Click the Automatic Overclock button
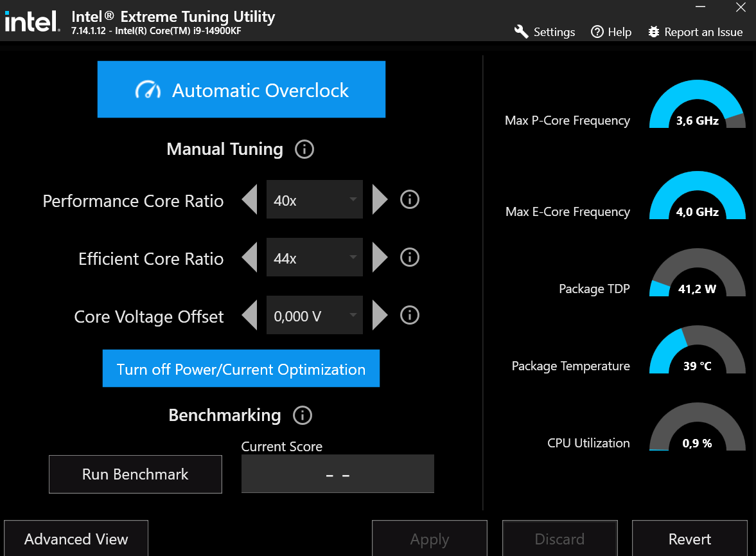This screenshot has width=756, height=556. 241,89
